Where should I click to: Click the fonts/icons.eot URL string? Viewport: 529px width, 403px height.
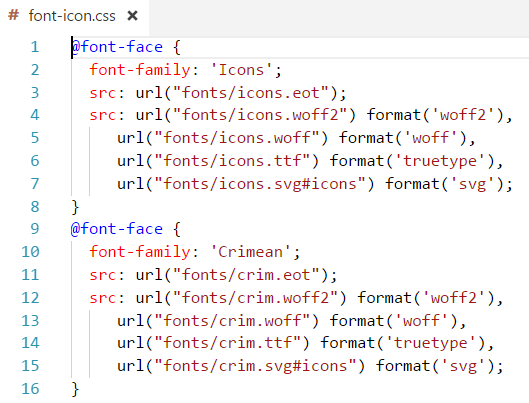click(251, 93)
